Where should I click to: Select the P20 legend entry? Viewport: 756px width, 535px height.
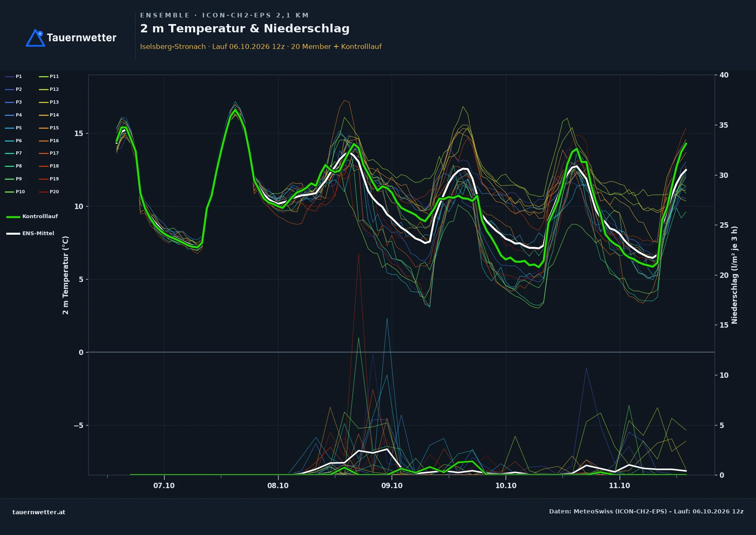(x=49, y=192)
